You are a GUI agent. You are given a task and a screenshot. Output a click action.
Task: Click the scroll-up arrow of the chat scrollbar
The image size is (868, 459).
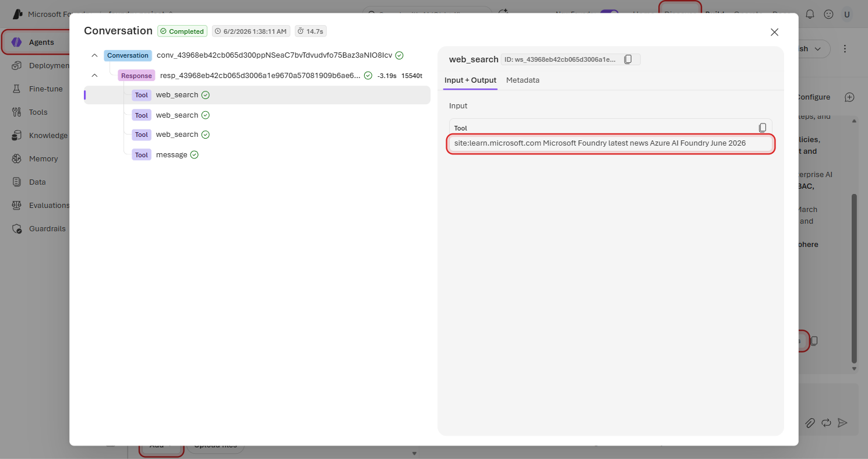coord(855,121)
